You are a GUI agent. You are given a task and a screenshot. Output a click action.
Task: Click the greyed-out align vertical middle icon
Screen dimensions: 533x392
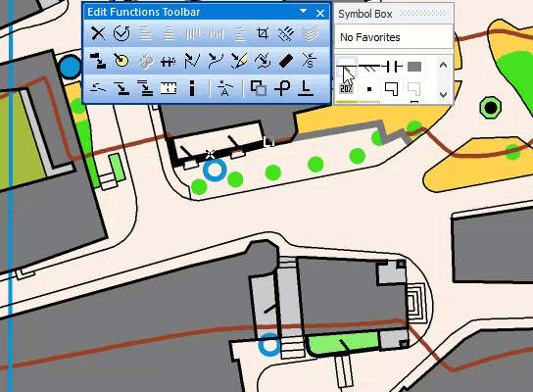coord(217,33)
